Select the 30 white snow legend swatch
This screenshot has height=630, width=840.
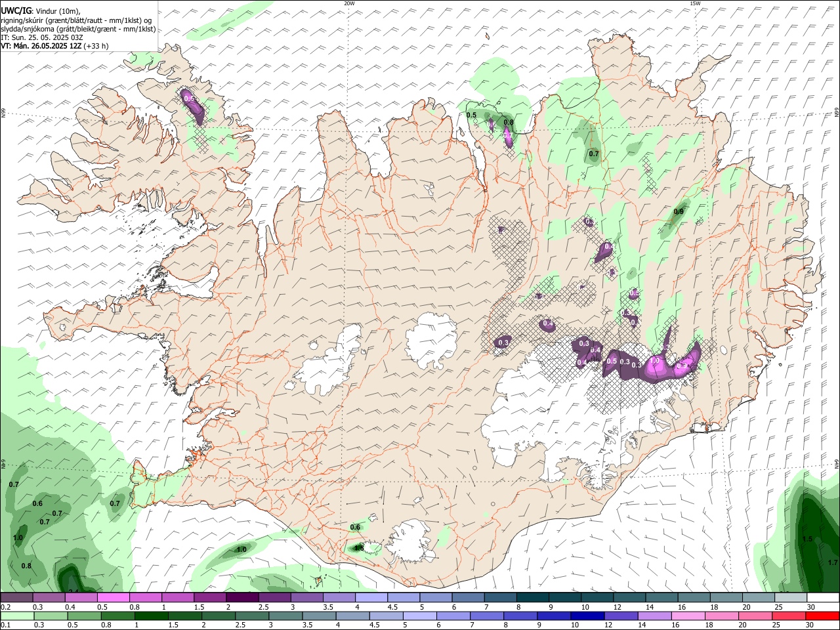coord(822,598)
